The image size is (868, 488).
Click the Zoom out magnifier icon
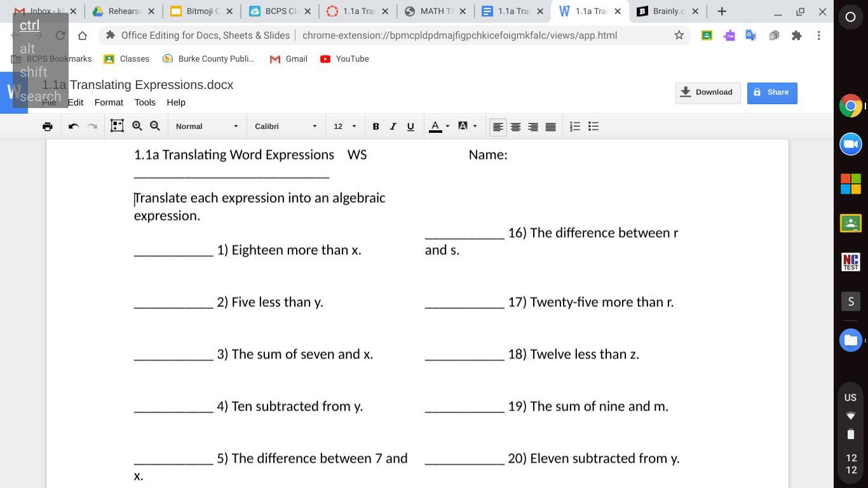tap(155, 126)
